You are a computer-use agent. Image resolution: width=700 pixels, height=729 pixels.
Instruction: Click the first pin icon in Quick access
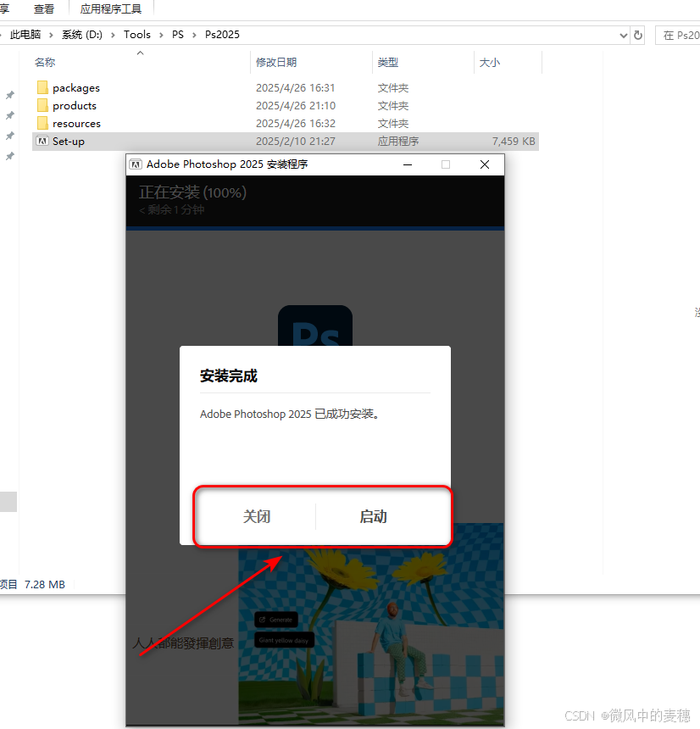pyautogui.click(x=10, y=95)
